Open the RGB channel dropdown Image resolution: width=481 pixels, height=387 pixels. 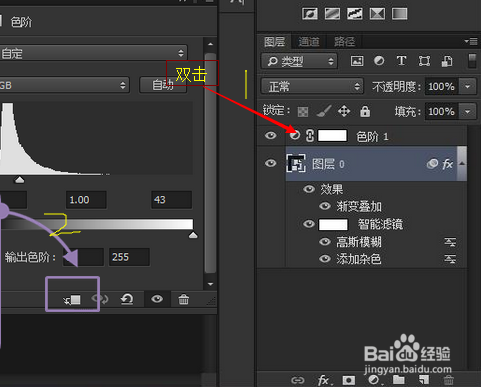coord(64,85)
